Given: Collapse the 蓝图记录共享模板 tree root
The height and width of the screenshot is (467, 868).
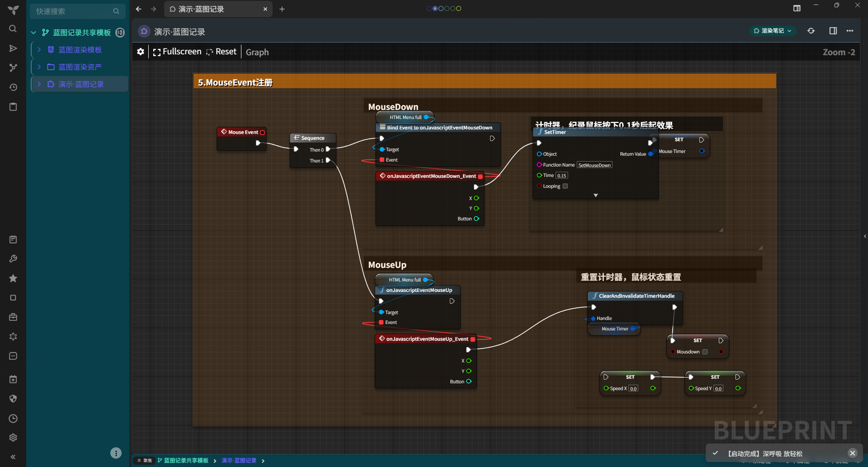Looking at the screenshot, I should coord(33,33).
